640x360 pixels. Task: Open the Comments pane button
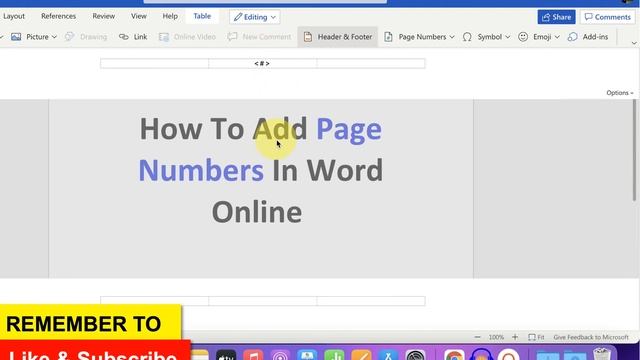click(x=607, y=17)
